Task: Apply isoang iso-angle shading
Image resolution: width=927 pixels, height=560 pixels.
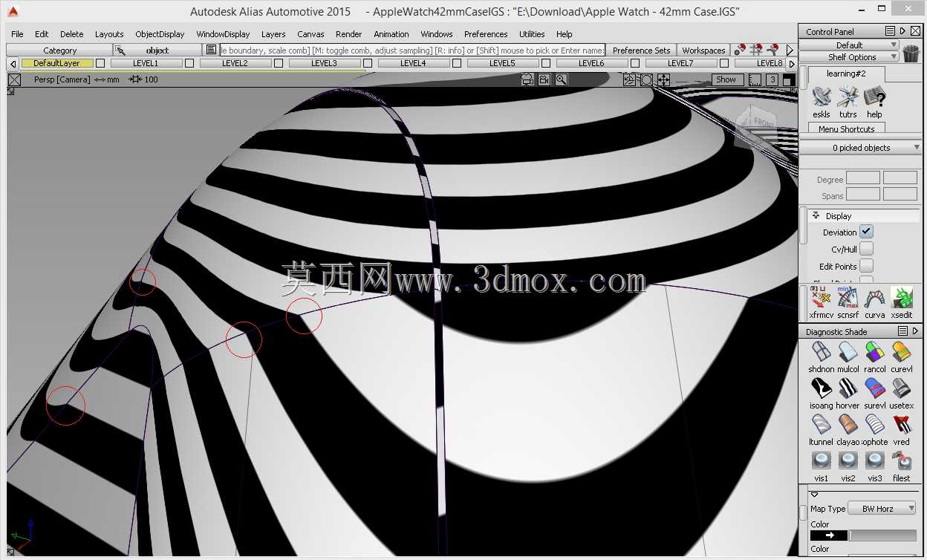Action: coord(821,388)
